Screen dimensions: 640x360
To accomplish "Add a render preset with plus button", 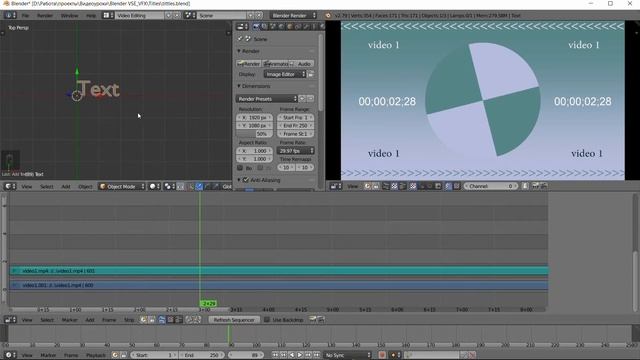I will 302,99.
